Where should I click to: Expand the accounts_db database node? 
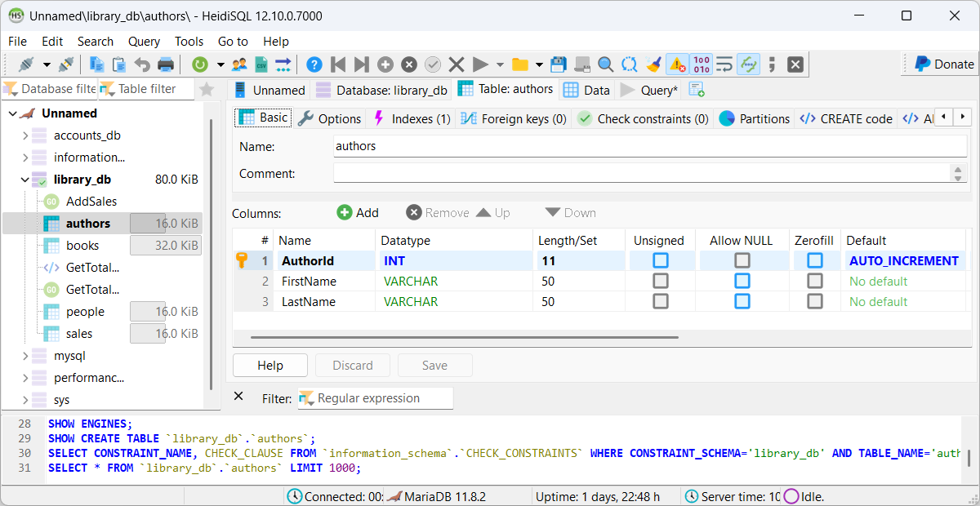tap(25, 135)
